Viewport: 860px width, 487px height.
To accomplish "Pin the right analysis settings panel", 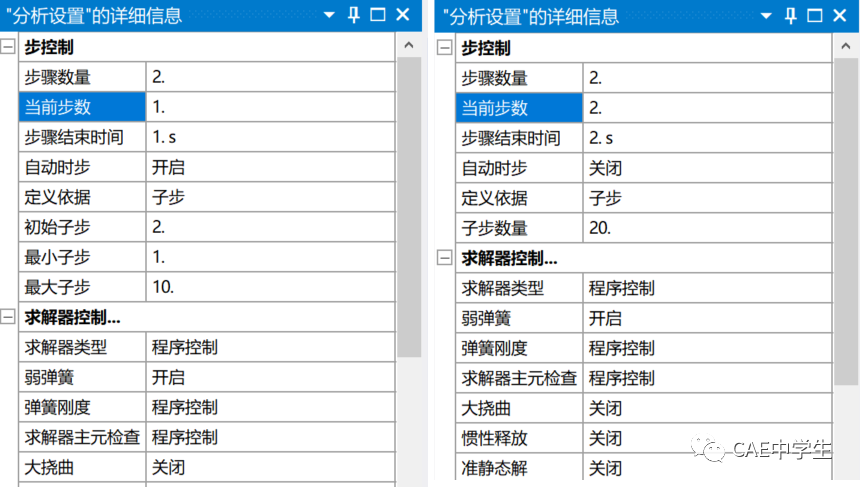I will pos(790,15).
